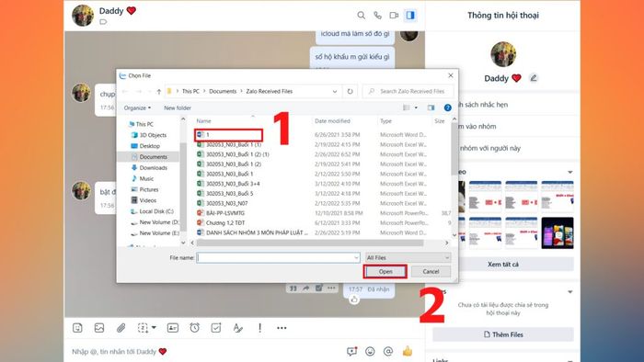Edit Daddy's contact name with pencil icon
Viewport: 644px width, 362px height.
[533, 78]
